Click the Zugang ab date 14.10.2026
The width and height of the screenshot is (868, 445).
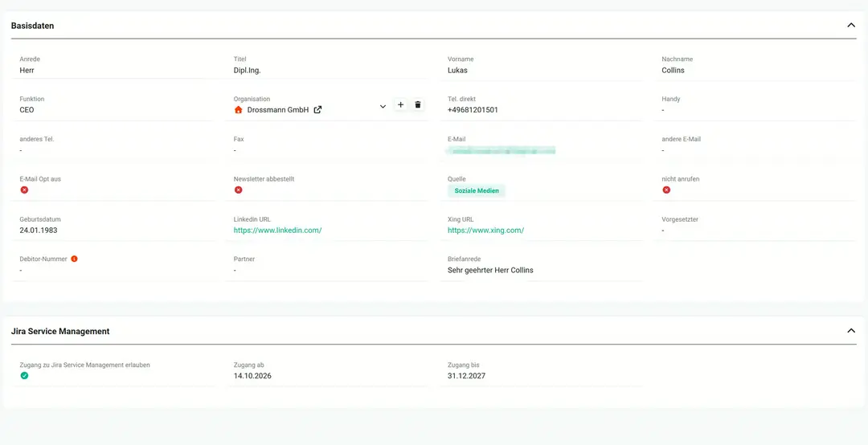tap(252, 376)
